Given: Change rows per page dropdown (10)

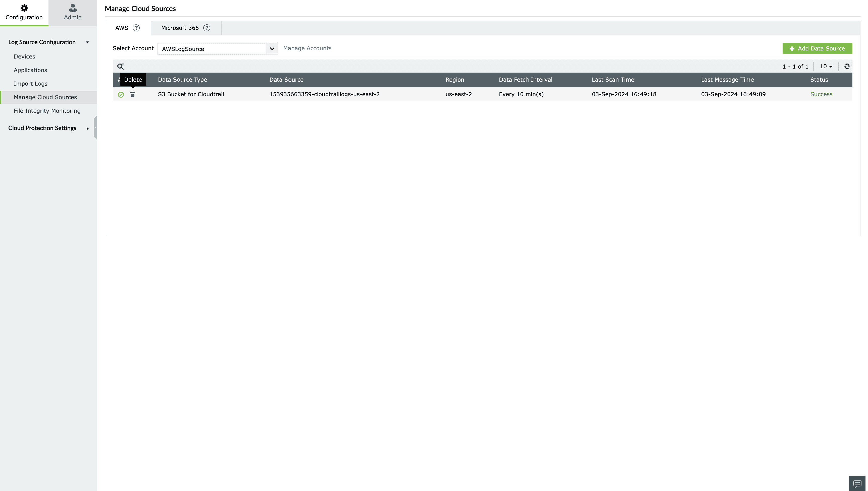Looking at the screenshot, I should [x=826, y=67].
